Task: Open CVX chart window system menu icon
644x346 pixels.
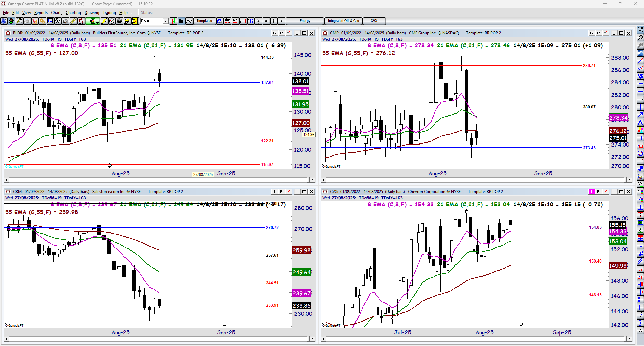Action: (x=325, y=192)
